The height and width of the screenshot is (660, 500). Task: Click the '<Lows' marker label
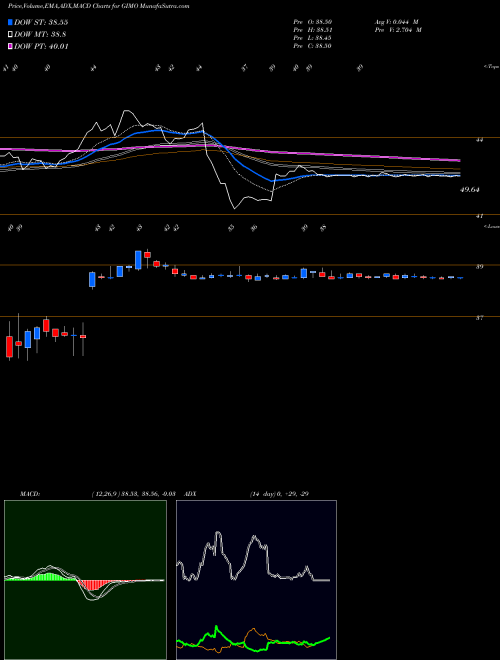[492, 226]
